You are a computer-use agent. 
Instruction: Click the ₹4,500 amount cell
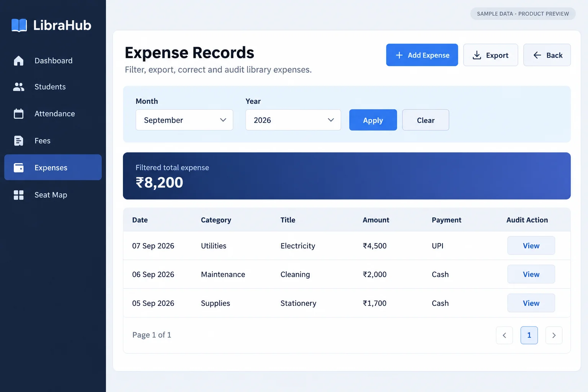coord(375,246)
